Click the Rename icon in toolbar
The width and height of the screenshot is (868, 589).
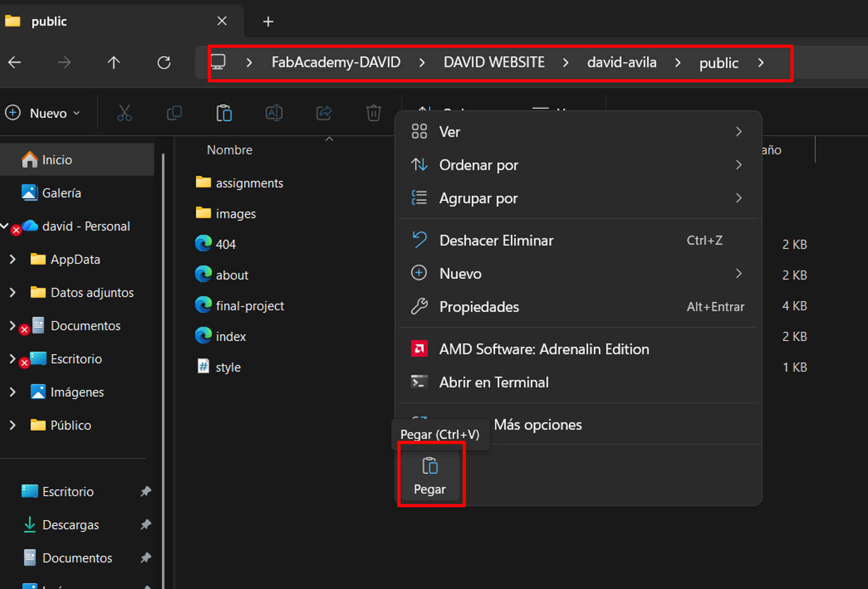click(274, 113)
